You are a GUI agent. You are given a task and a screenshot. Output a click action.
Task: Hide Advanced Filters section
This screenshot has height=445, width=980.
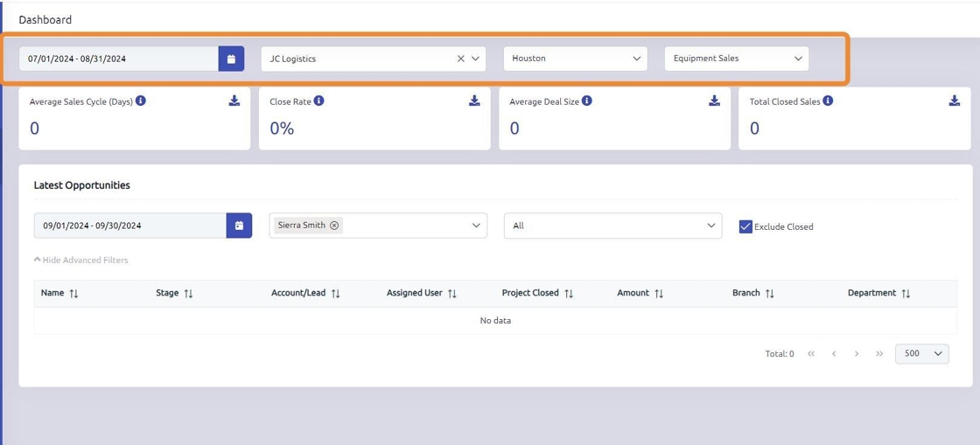tap(80, 260)
